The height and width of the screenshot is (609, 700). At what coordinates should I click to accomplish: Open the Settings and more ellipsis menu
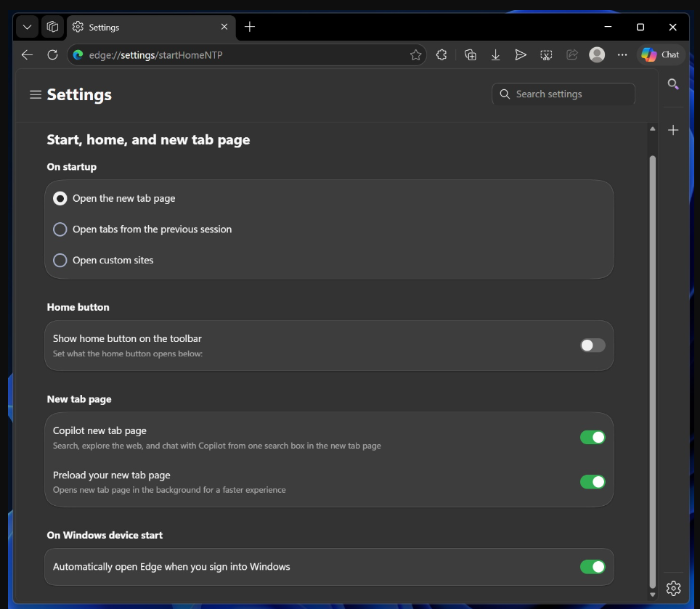[622, 54]
